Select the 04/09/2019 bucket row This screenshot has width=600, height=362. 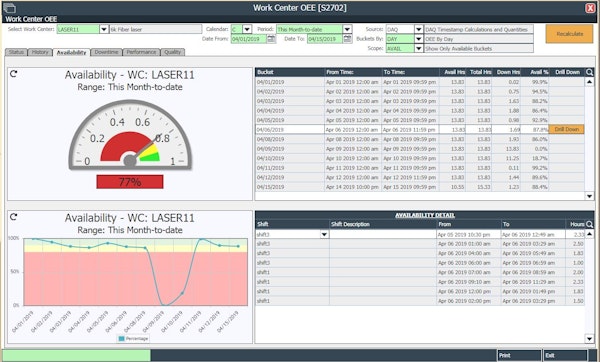point(420,149)
